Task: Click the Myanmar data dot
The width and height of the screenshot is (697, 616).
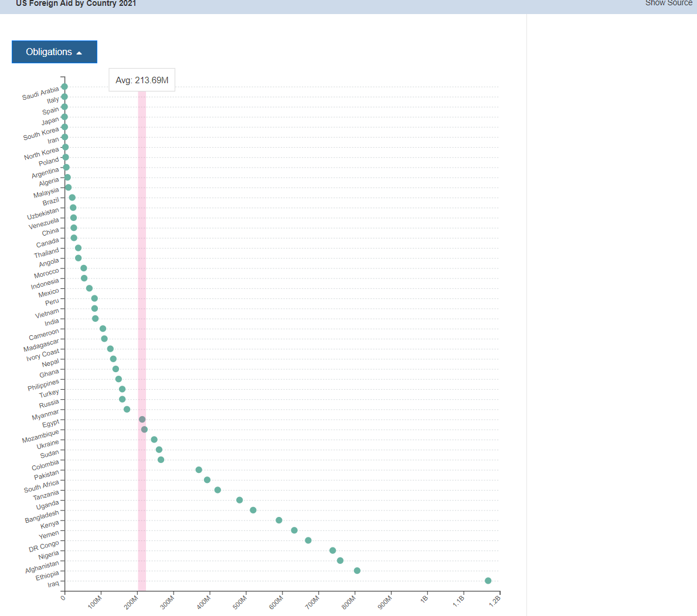Action: [127, 409]
